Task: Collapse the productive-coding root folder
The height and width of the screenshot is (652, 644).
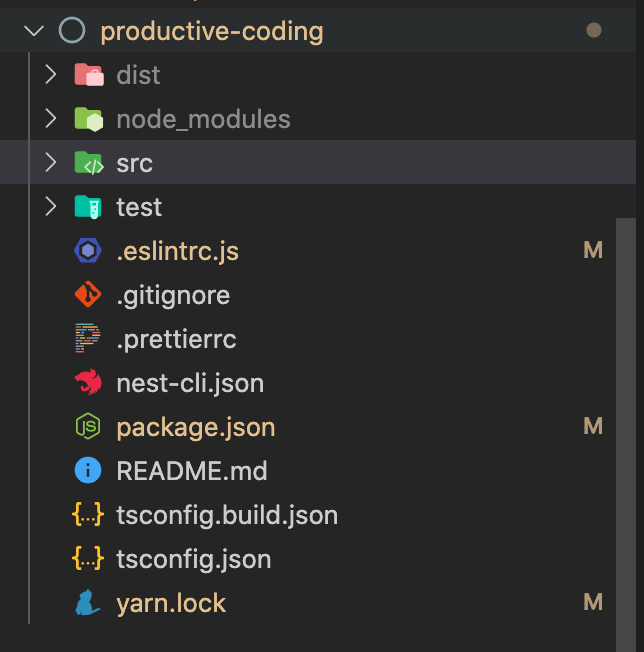Action: pos(34,31)
